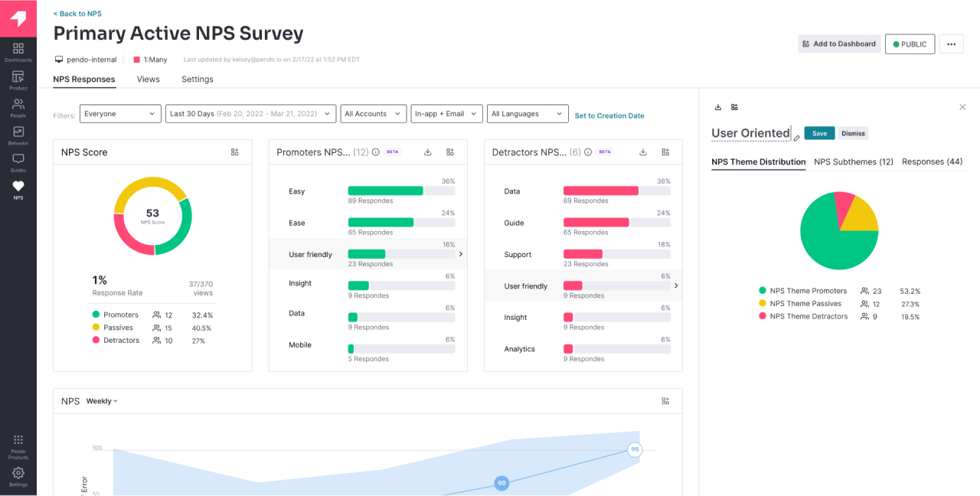
Task: Change the NPS chart Weekly interval
Action: 102,401
